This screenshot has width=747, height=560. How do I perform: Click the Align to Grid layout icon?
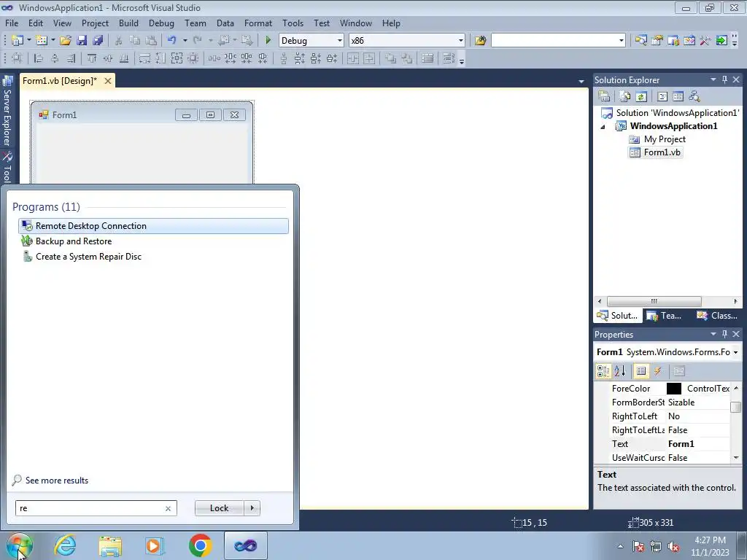pos(17,58)
